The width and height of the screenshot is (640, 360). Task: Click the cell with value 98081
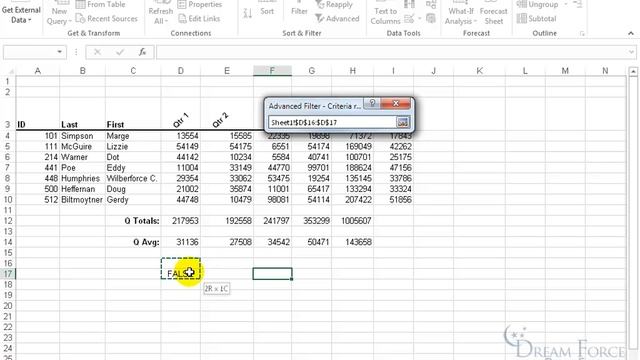(x=272, y=200)
